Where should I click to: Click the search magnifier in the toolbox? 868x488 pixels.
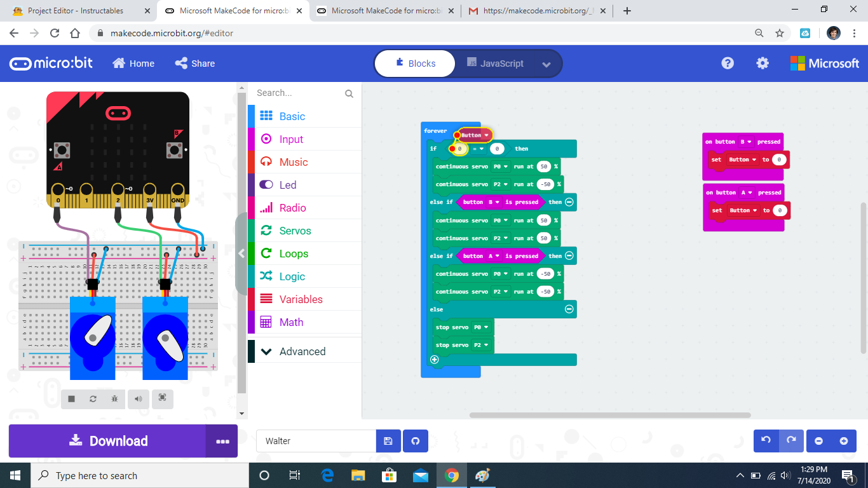click(349, 93)
